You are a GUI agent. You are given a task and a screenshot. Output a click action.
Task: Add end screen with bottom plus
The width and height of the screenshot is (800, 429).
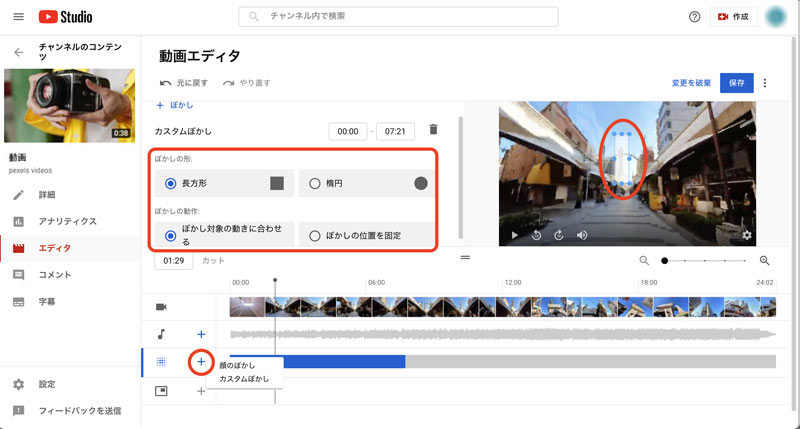click(201, 391)
